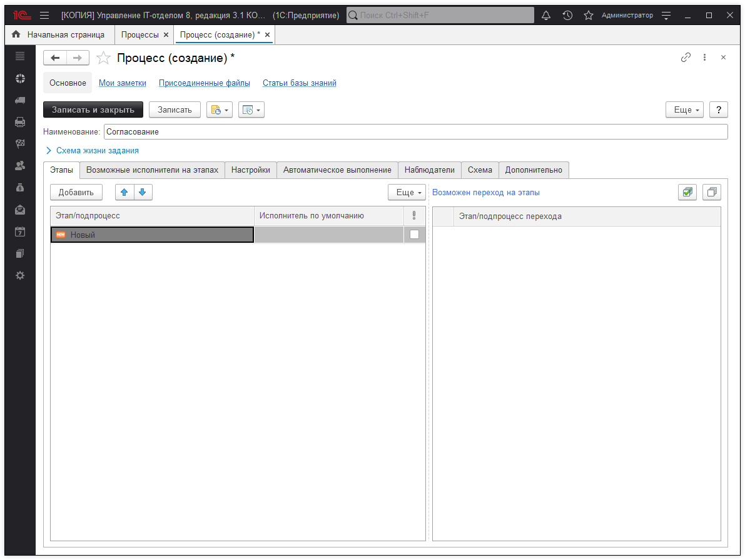Close the Процессы tab
The width and height of the screenshot is (745, 560).
point(166,35)
